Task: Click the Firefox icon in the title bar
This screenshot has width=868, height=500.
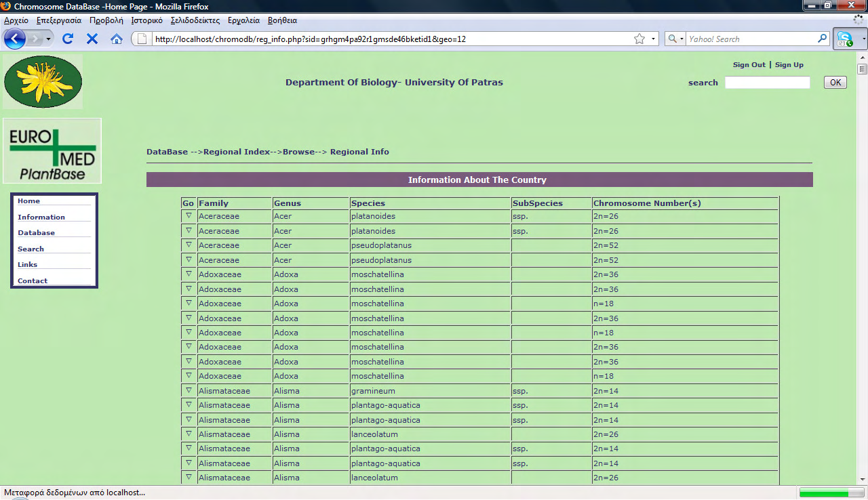Action: pos(7,6)
